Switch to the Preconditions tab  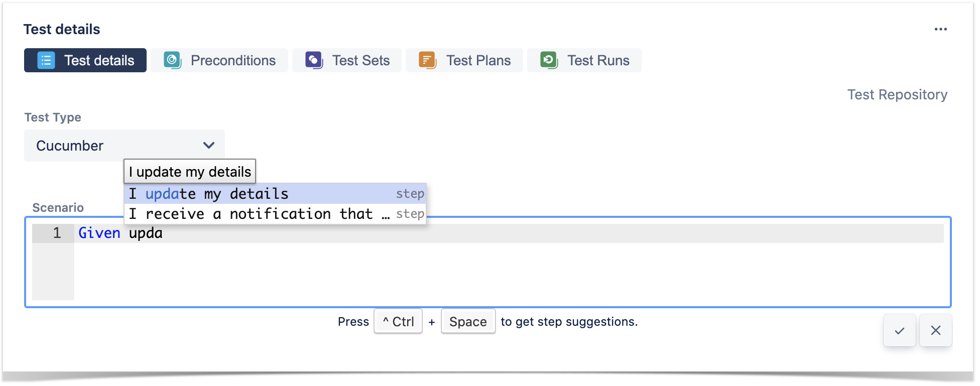[219, 60]
